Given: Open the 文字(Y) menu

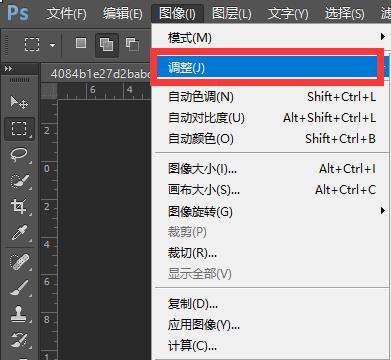Looking at the screenshot, I should (288, 14).
